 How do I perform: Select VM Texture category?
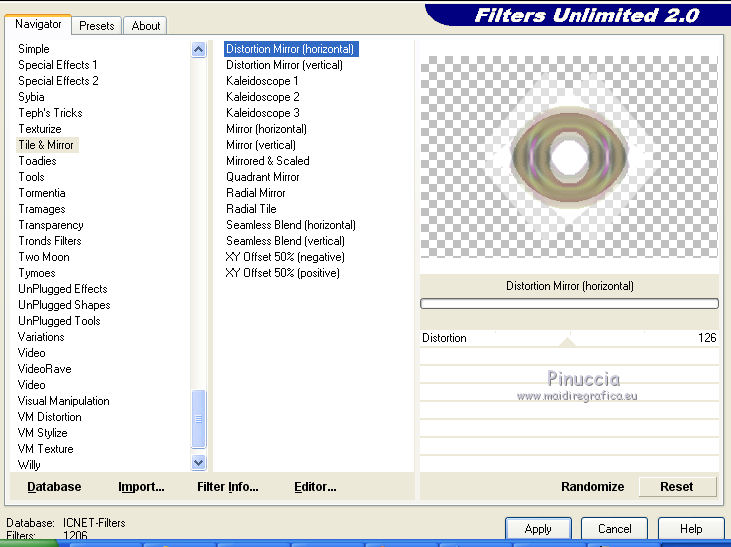tap(45, 449)
